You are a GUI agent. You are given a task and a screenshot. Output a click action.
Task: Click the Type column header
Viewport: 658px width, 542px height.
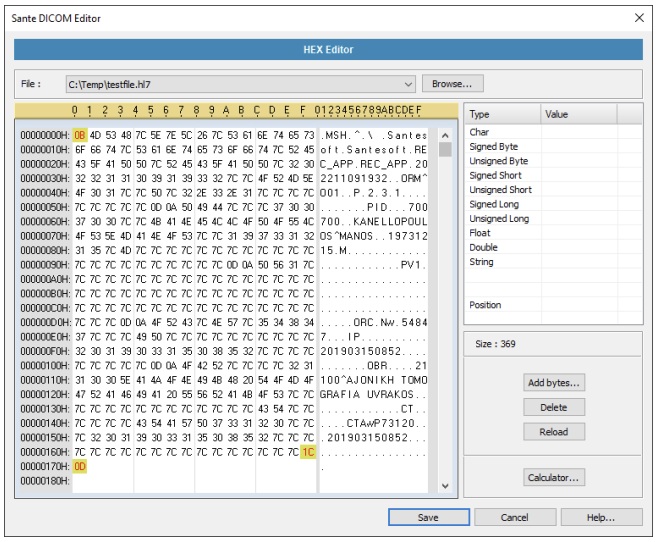coord(503,114)
